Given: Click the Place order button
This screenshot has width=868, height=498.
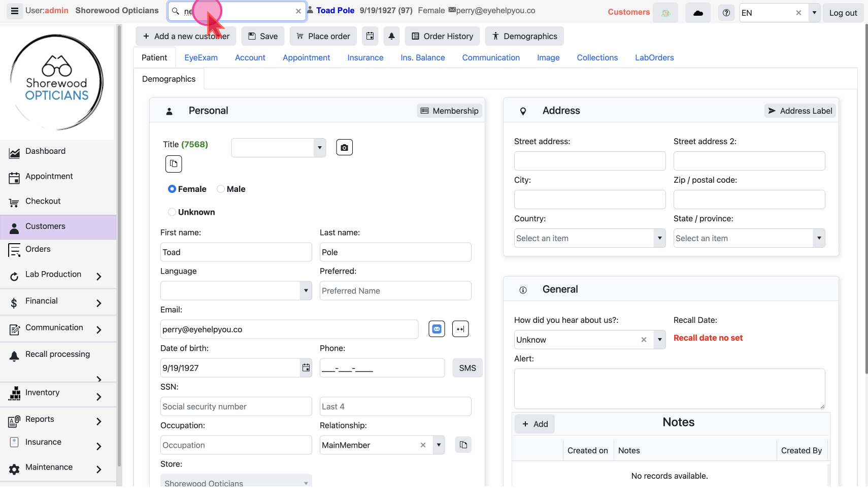Looking at the screenshot, I should click(323, 36).
